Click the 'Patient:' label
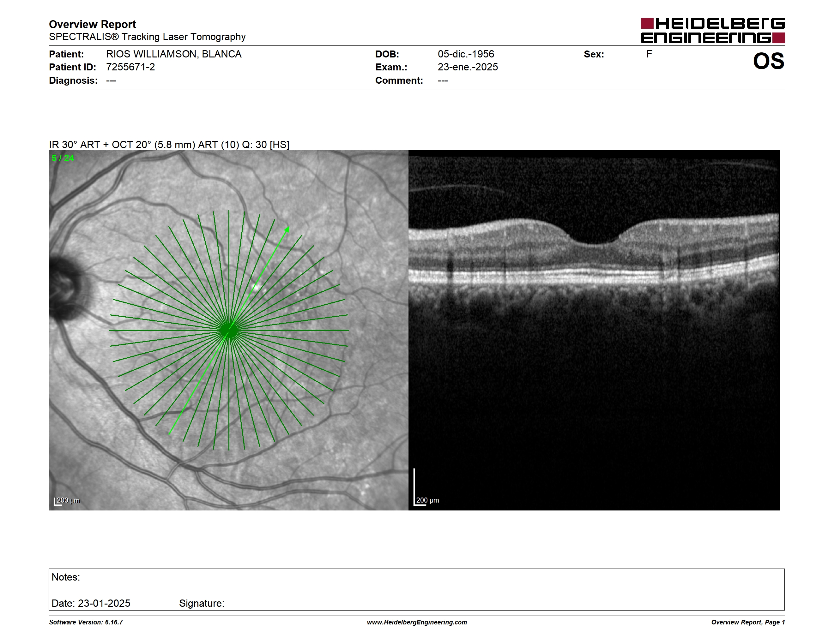 tap(66, 54)
